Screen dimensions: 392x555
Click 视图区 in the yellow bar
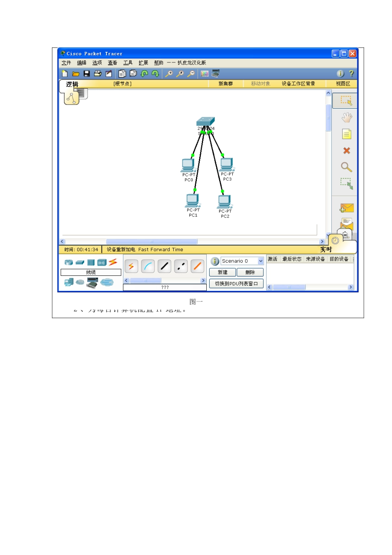[x=343, y=84]
